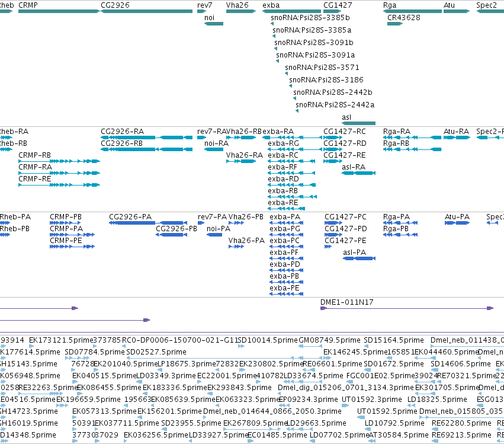
Task: Click transcript Atu-RA label
Action: click(456, 132)
